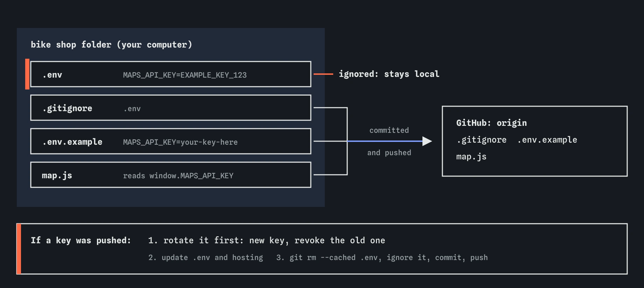Click step 3 'git rm --cached .env' text
644x288 pixels.
(x=382, y=258)
